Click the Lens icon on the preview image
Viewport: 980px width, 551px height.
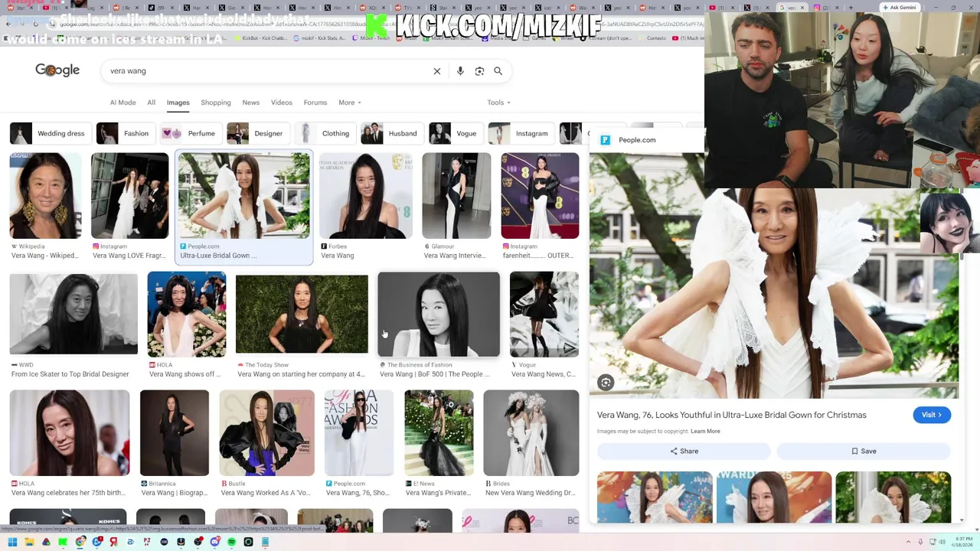(x=606, y=383)
